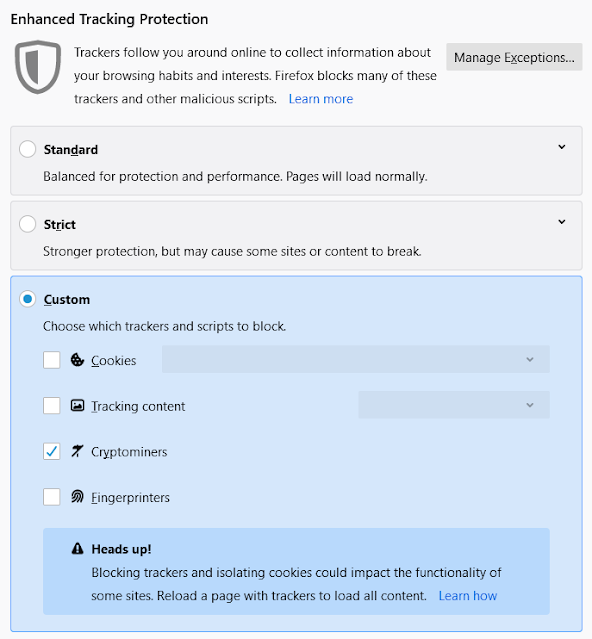Image resolution: width=592 pixels, height=639 pixels.
Task: Open the Learn how link
Action: point(468,596)
